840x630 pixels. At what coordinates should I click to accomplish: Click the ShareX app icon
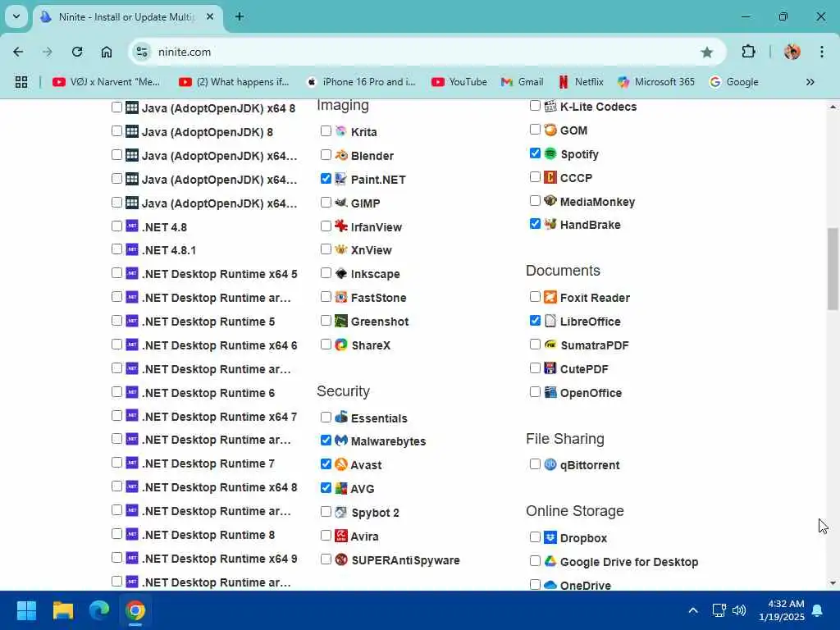[x=340, y=345]
